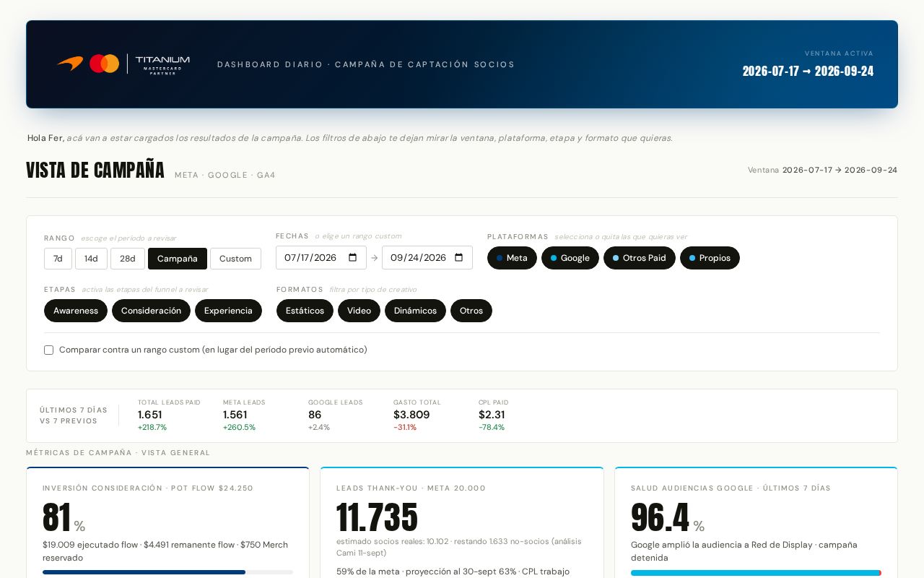Open the calendar picker for the 07/17/2026 date
Screen dimensions: 924x578
[352, 258]
